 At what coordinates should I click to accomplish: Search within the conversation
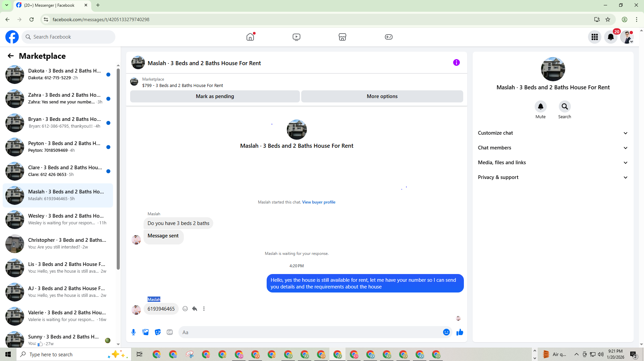(x=565, y=106)
